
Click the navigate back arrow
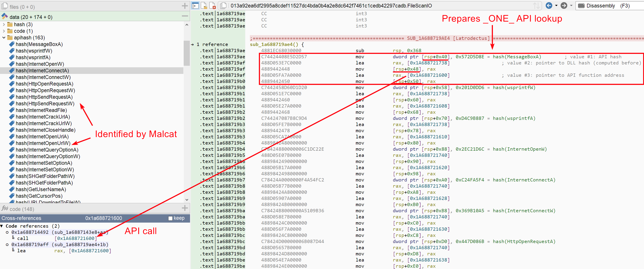(549, 5)
